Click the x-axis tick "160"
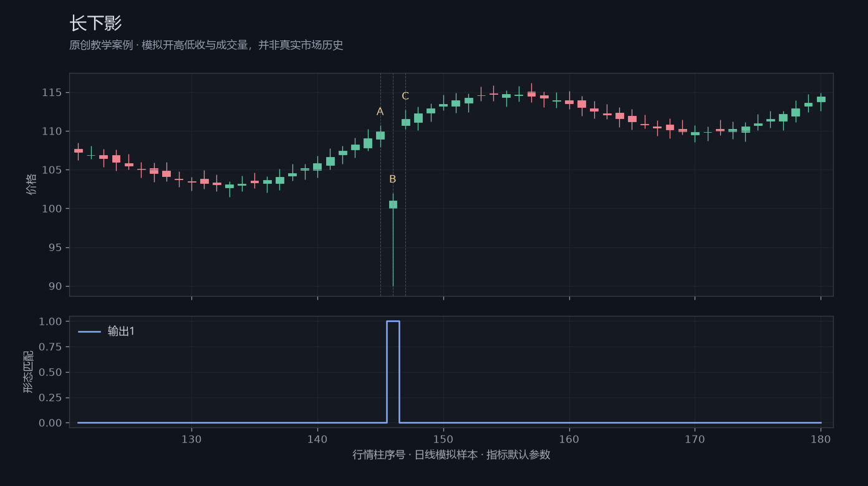Screen dimensions: 868x486 (x=569, y=439)
